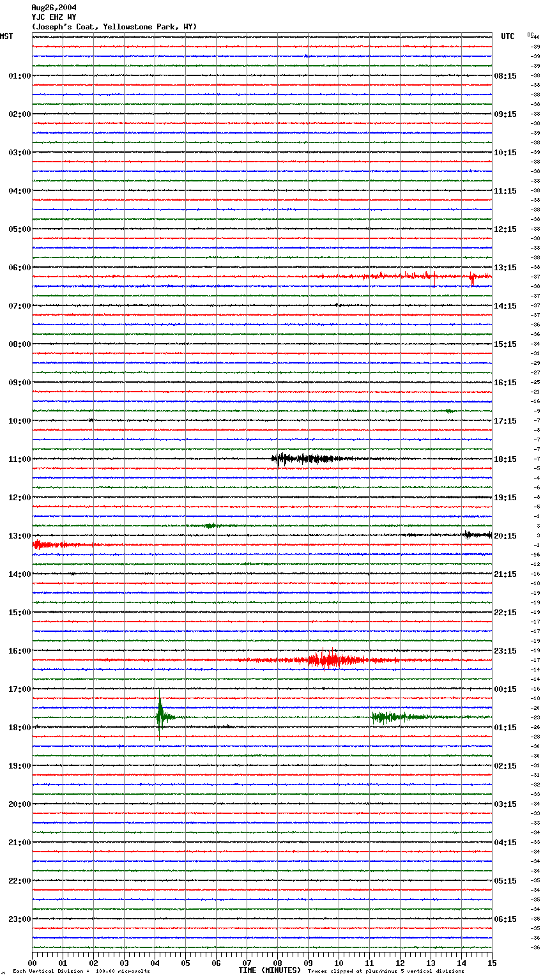Select the 10:00 MST time label

[19, 421]
